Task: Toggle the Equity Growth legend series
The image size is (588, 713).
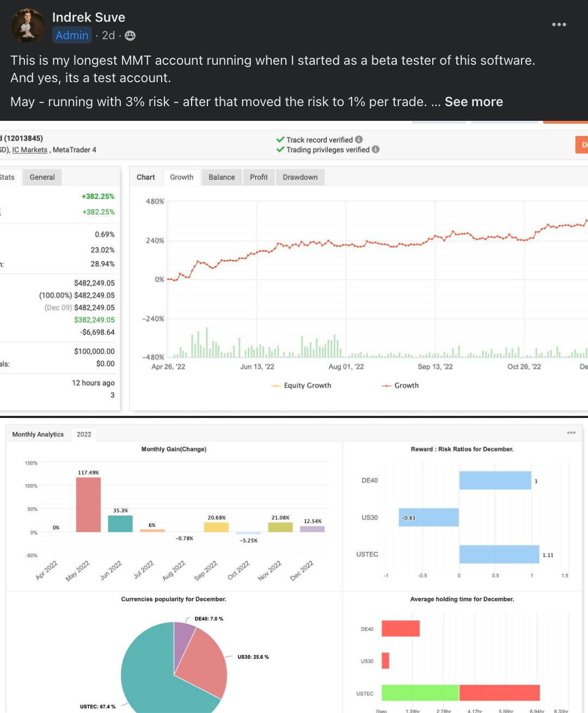Action: (301, 385)
